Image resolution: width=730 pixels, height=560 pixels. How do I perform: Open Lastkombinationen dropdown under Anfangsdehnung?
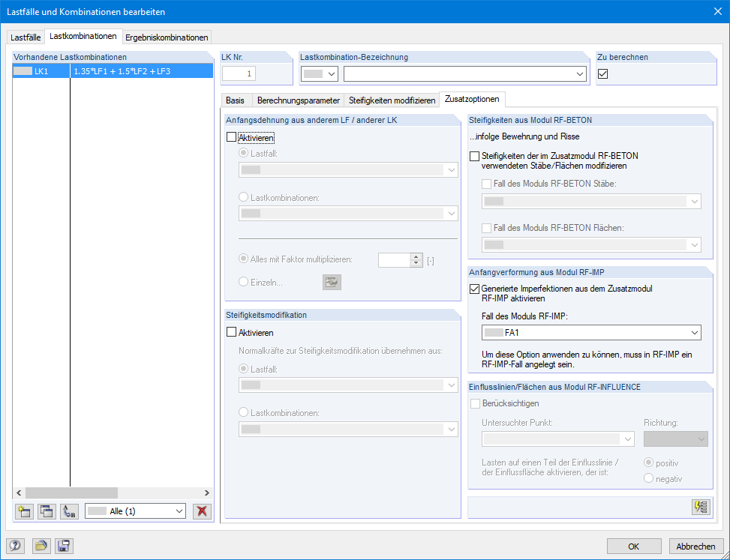(x=348, y=214)
